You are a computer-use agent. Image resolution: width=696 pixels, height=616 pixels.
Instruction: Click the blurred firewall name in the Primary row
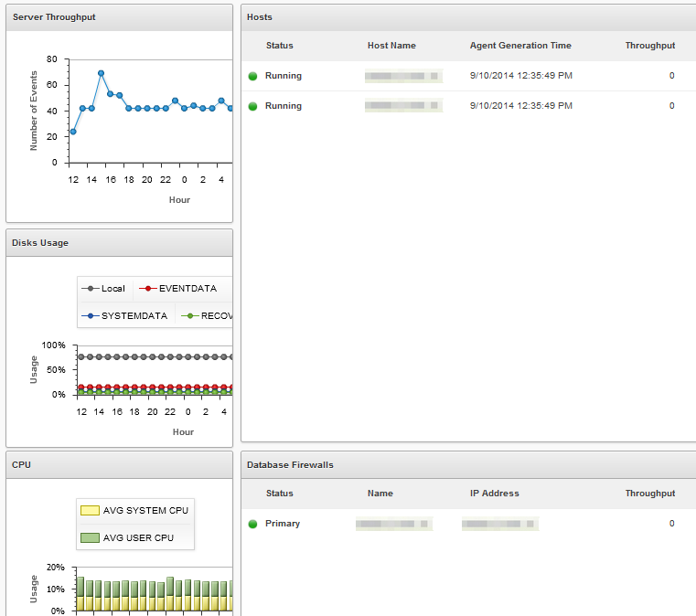coord(394,524)
